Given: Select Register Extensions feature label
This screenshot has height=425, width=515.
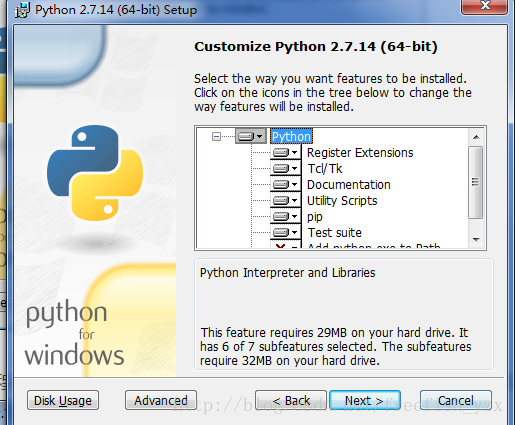Looking at the screenshot, I should pos(360,153).
